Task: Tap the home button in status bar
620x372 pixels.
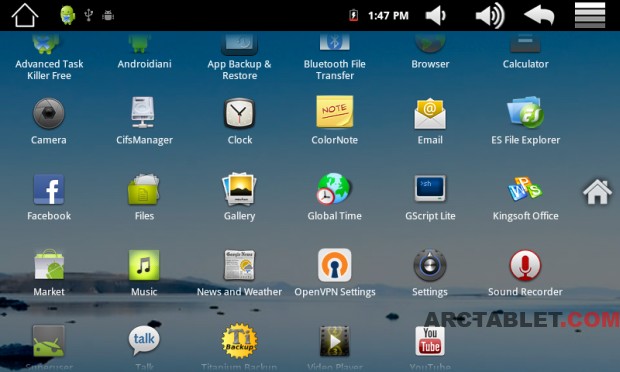Action: [x=25, y=15]
